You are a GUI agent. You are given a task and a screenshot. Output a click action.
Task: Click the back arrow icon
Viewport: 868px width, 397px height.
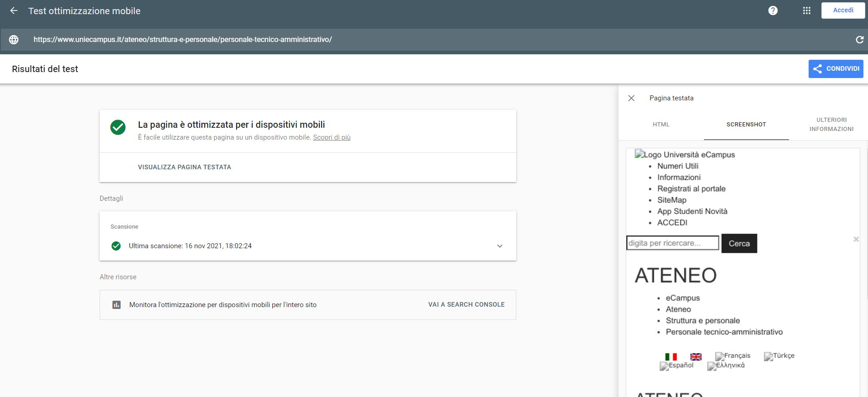pos(14,11)
